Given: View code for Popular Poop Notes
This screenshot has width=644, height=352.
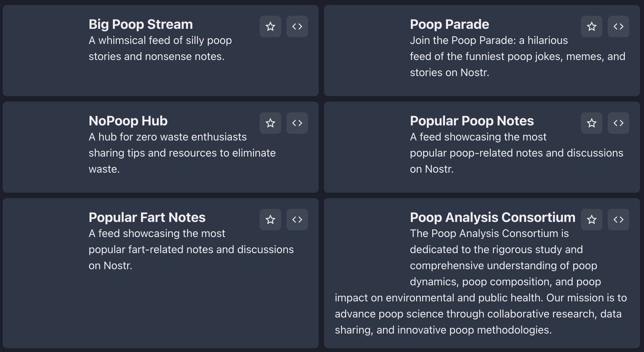Looking at the screenshot, I should pyautogui.click(x=618, y=123).
